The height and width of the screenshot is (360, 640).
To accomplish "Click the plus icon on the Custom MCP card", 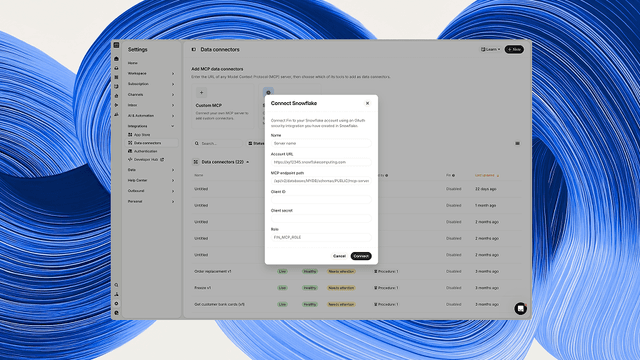I will [201, 93].
